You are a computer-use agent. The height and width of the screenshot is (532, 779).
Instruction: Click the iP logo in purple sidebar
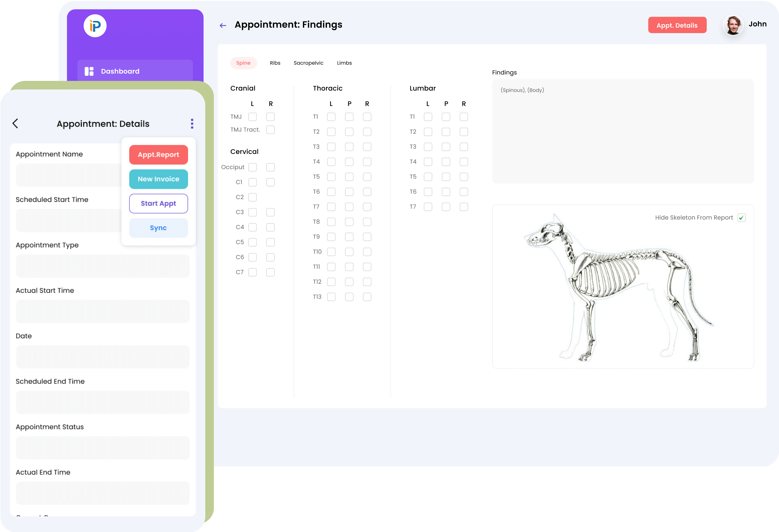pyautogui.click(x=95, y=26)
